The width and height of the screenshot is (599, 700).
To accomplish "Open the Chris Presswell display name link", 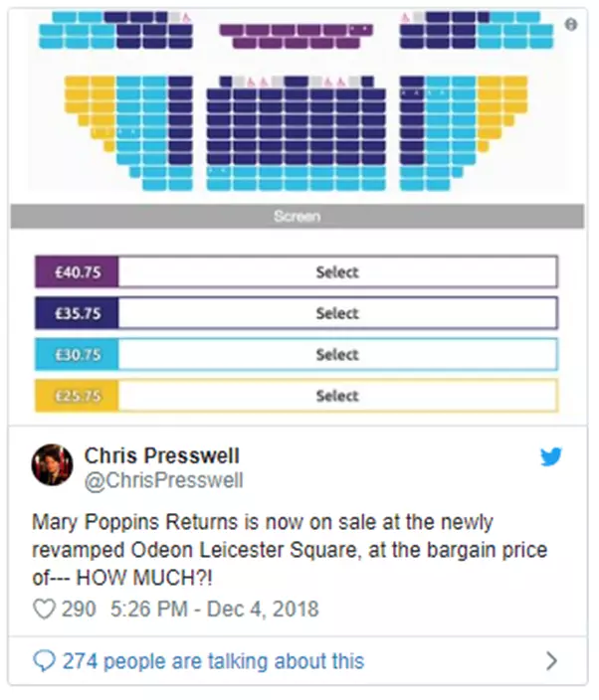I will click(x=161, y=455).
